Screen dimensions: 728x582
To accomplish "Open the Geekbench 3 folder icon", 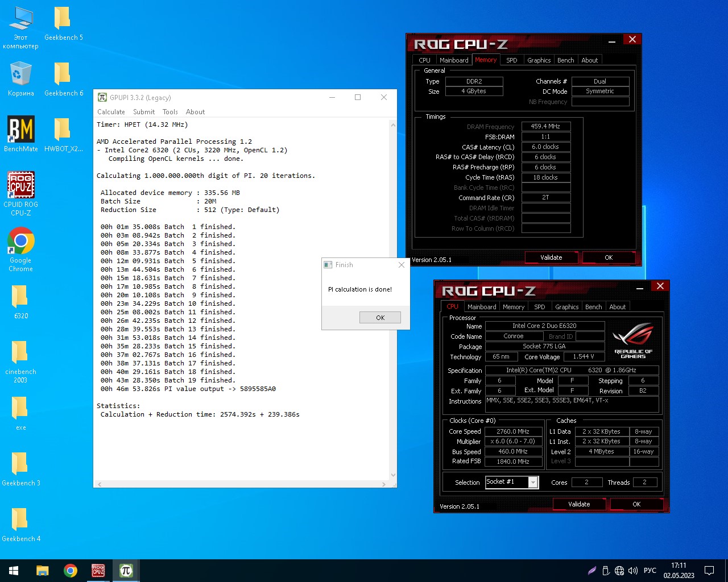I will coord(20,468).
